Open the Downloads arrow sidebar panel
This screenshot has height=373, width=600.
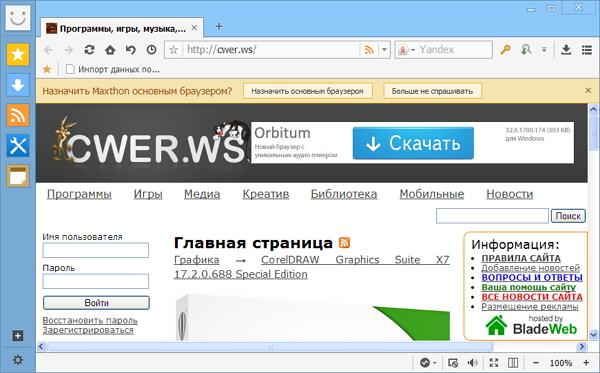[x=18, y=85]
